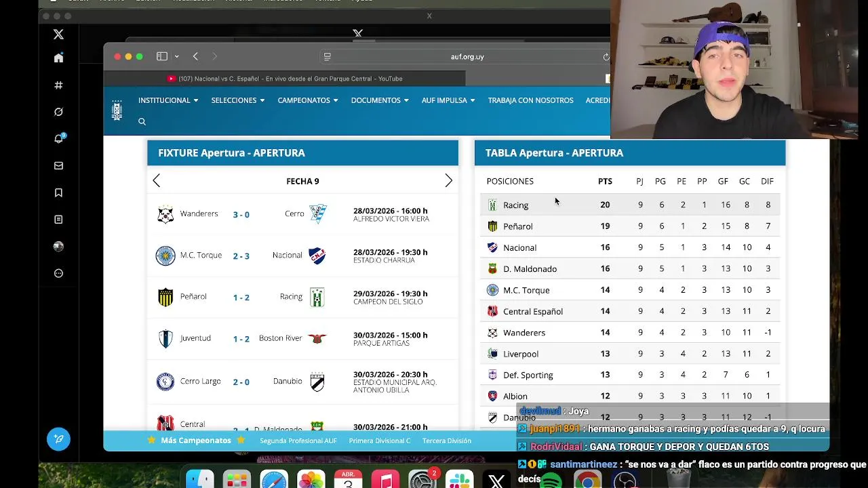The image size is (868, 488).
Task: Show next fecha with right arrow
Action: click(448, 181)
